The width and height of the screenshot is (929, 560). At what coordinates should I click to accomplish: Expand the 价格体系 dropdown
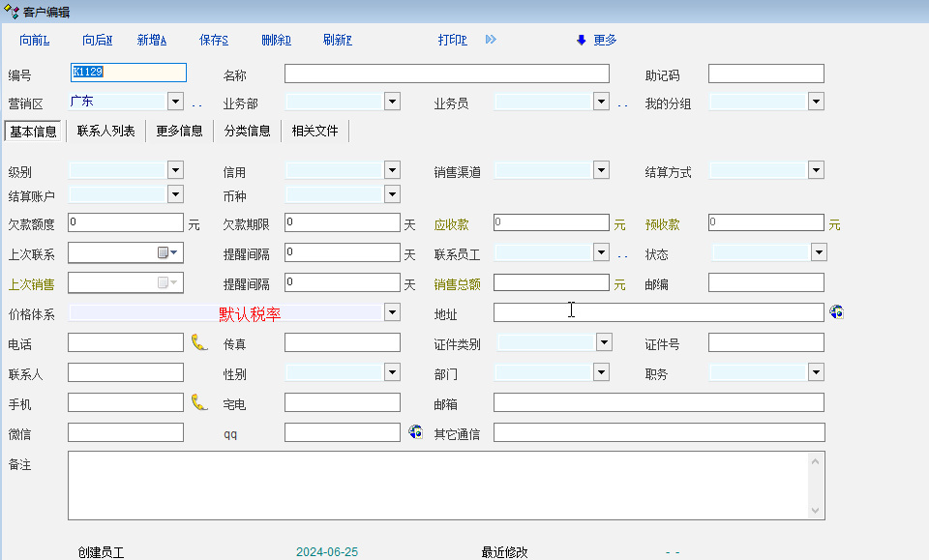pyautogui.click(x=392, y=312)
